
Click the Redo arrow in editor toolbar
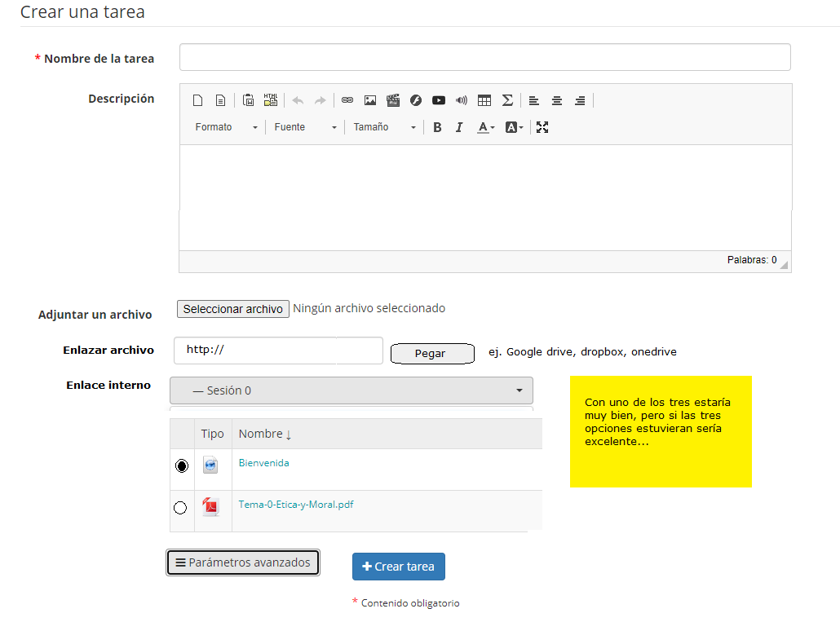[320, 100]
